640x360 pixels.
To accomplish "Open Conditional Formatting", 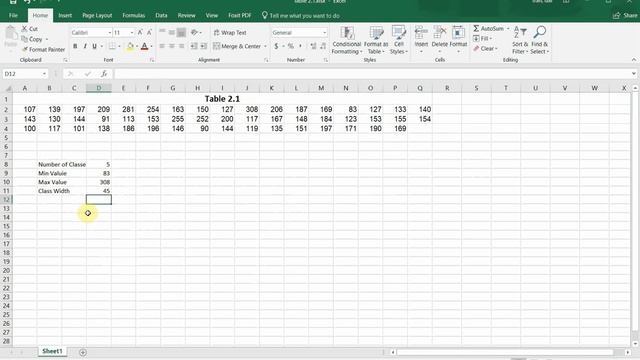I will coord(347,40).
